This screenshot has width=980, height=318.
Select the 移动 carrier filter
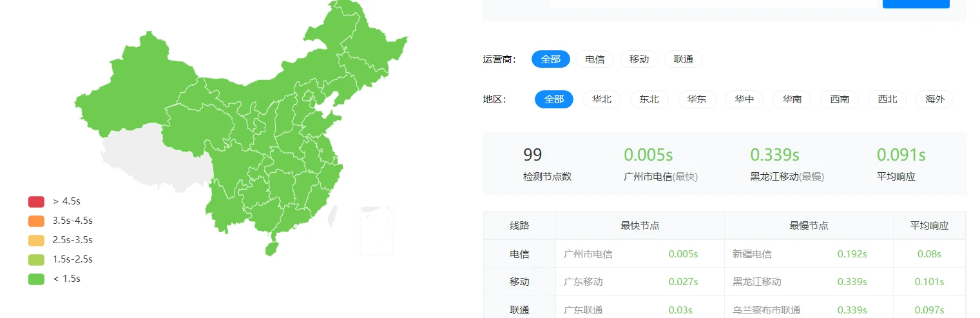click(x=639, y=59)
